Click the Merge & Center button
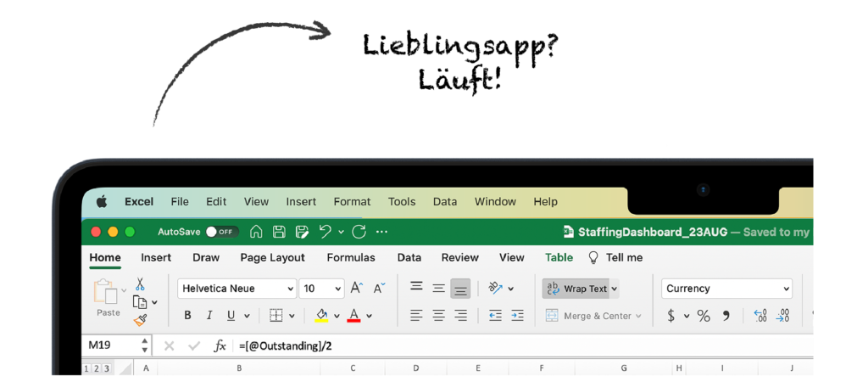868x376 pixels. click(593, 316)
